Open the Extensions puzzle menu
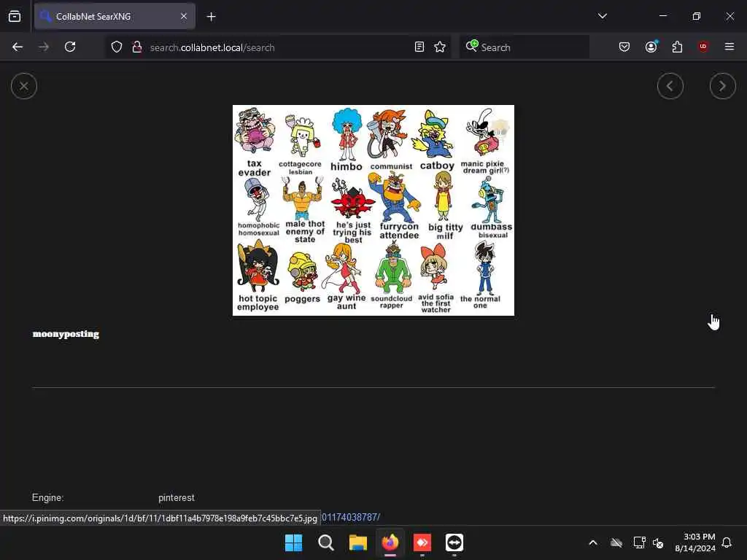This screenshot has height=560, width=747. tap(677, 47)
